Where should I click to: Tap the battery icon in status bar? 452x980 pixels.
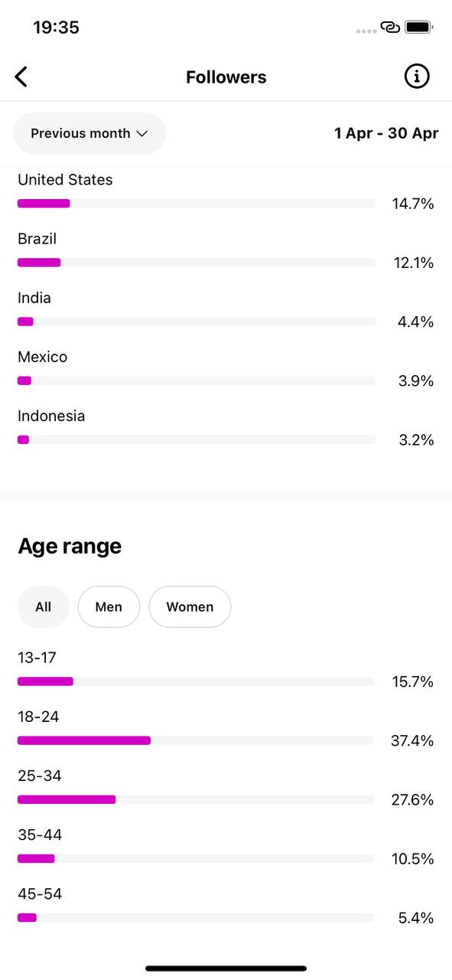[419, 28]
